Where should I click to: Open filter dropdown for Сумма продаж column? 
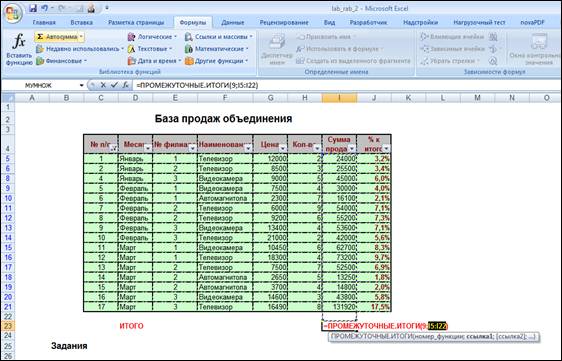(352, 148)
